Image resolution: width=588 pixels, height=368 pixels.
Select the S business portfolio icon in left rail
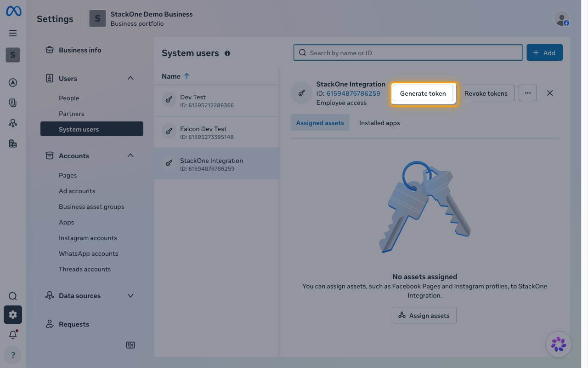coord(13,55)
